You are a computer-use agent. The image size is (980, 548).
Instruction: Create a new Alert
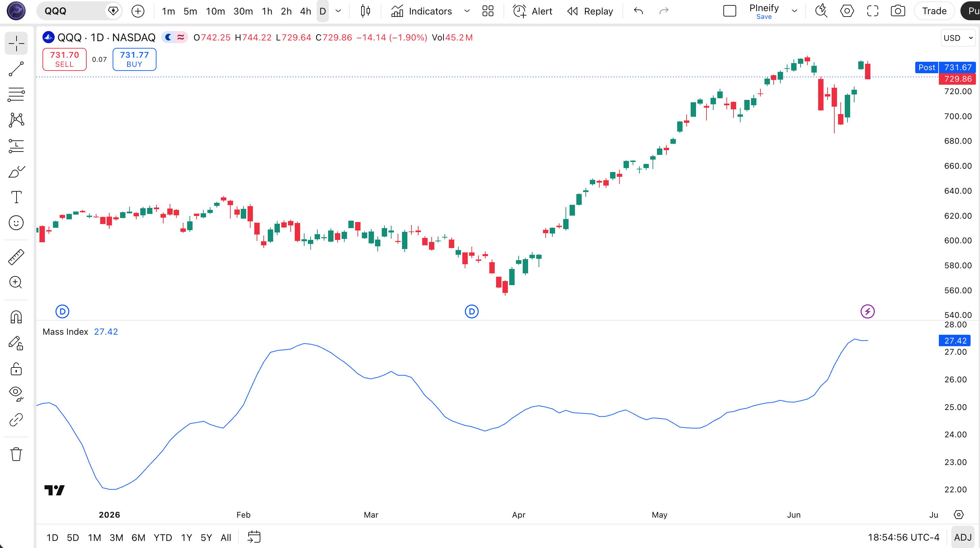532,11
